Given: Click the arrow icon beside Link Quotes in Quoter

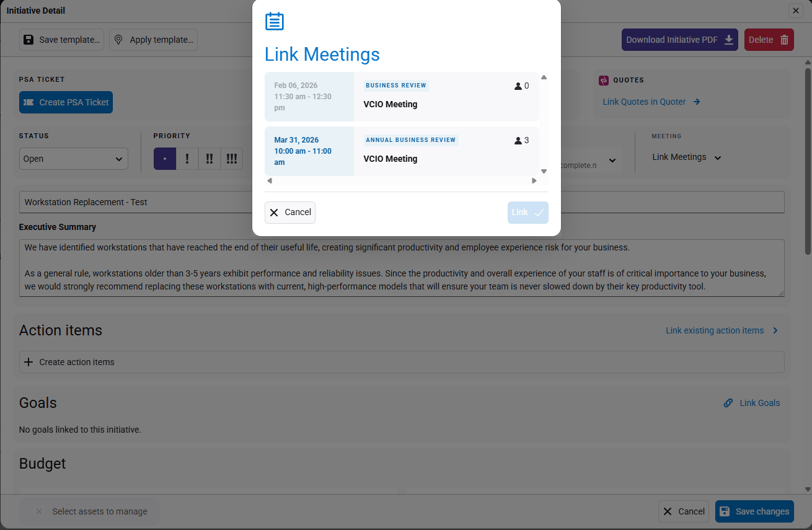Looking at the screenshot, I should point(697,102).
